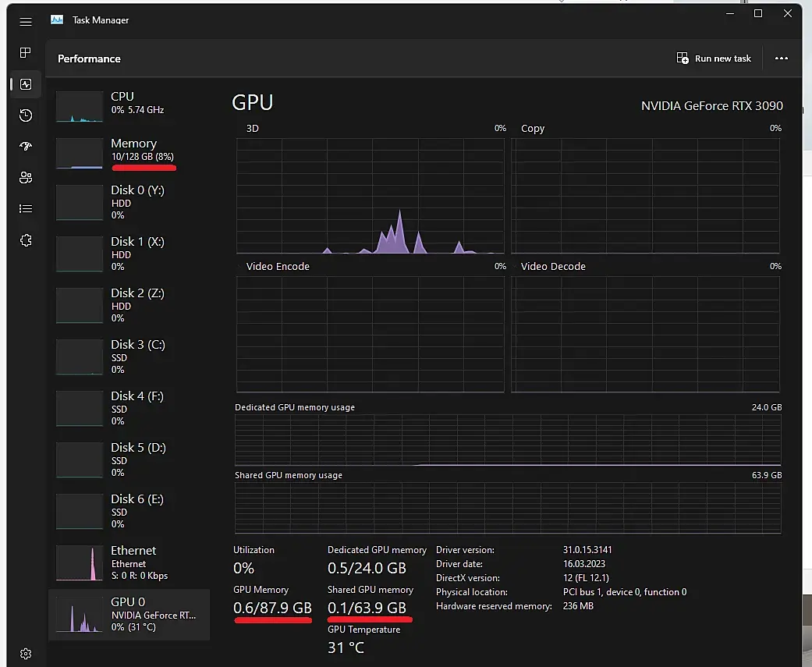Select the Ethernet performance entry

pyautogui.click(x=129, y=562)
